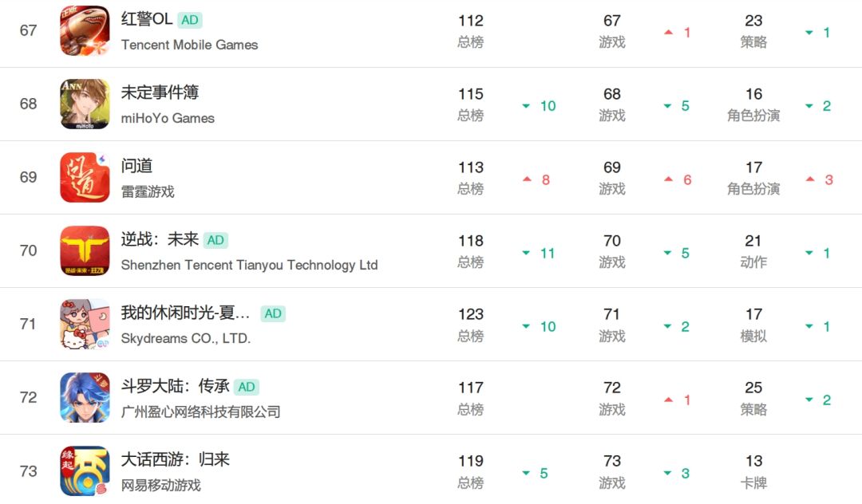The height and width of the screenshot is (504, 862).
Task: Click the 广州盈心网络科技有限公司 developer link
Action: click(200, 411)
